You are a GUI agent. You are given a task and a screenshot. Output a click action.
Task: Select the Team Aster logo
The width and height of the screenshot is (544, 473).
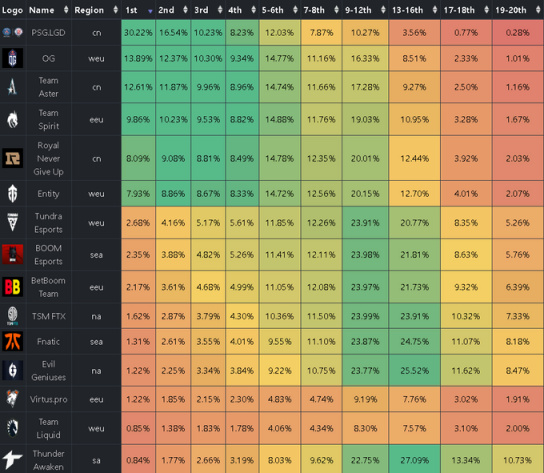12,87
